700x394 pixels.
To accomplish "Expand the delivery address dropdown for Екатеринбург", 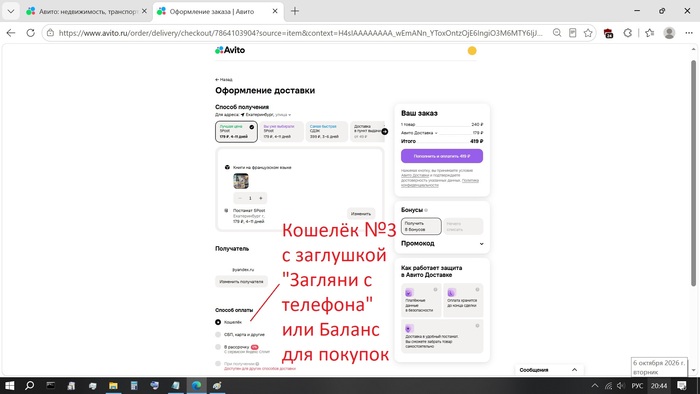I will coord(267,115).
